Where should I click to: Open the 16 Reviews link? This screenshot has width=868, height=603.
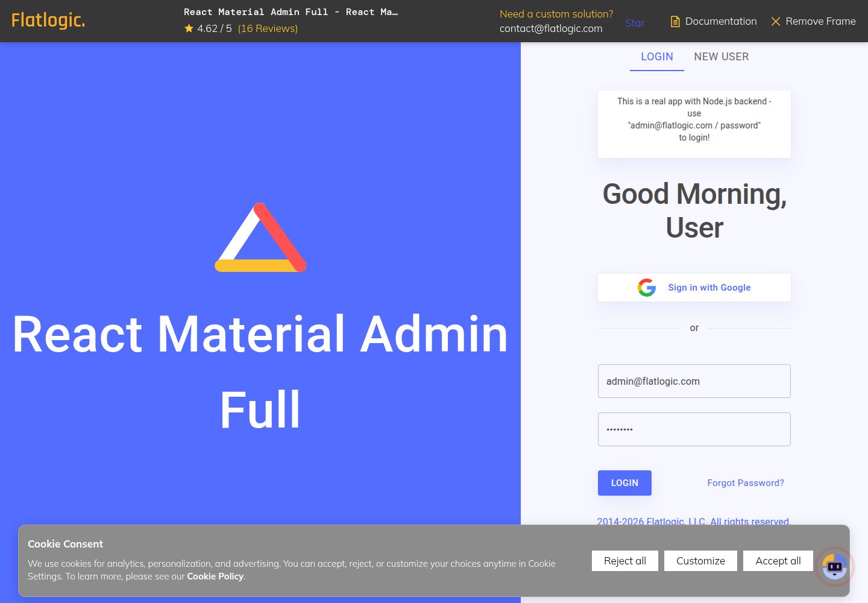pos(268,28)
